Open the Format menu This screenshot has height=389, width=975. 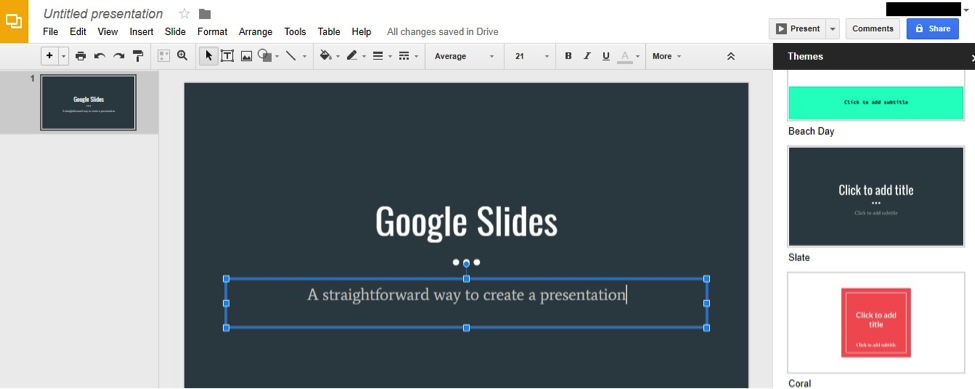point(213,31)
